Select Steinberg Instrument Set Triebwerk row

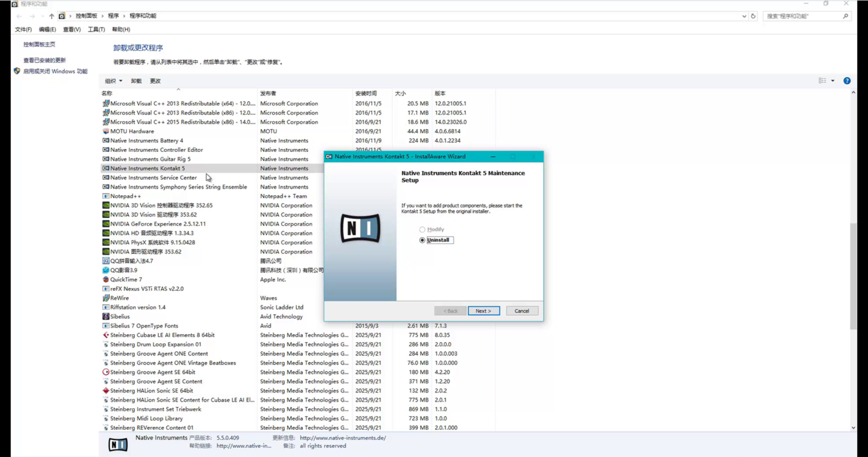pos(298,409)
